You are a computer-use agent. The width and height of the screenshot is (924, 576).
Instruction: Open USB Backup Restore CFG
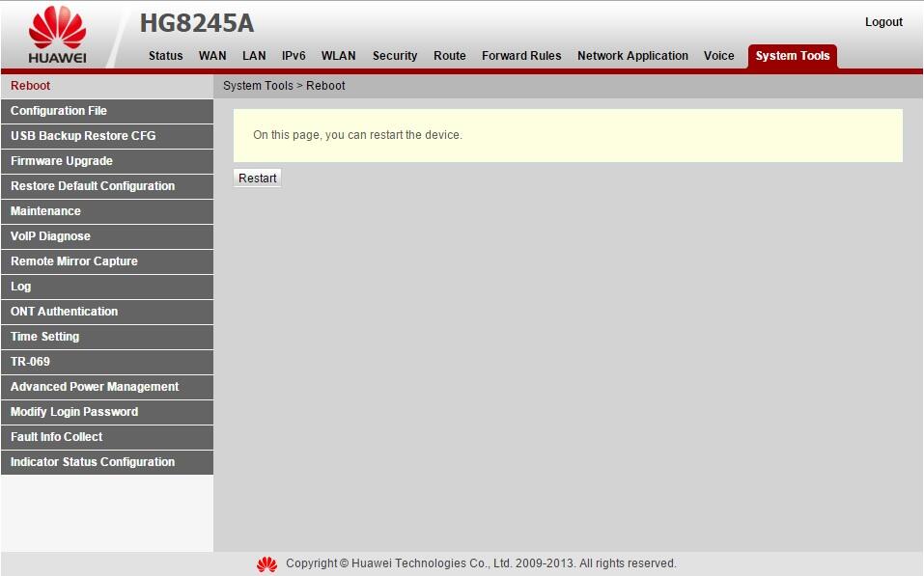point(106,136)
